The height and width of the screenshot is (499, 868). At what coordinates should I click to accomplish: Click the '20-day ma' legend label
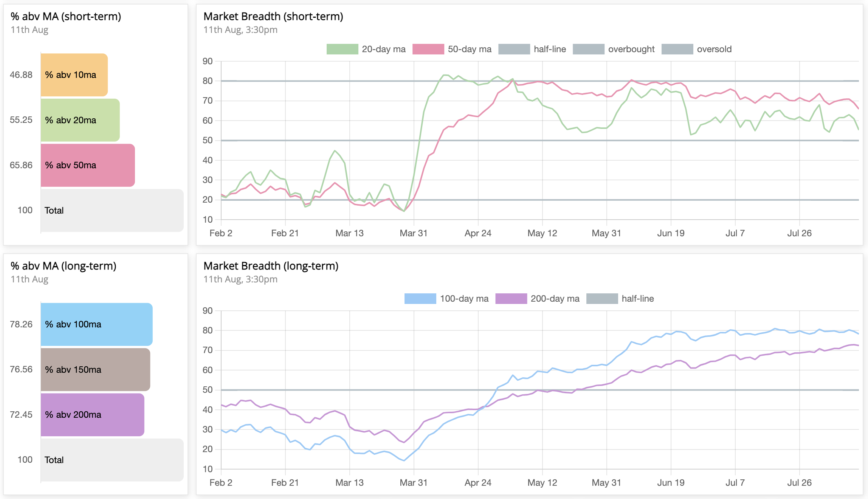coord(383,49)
